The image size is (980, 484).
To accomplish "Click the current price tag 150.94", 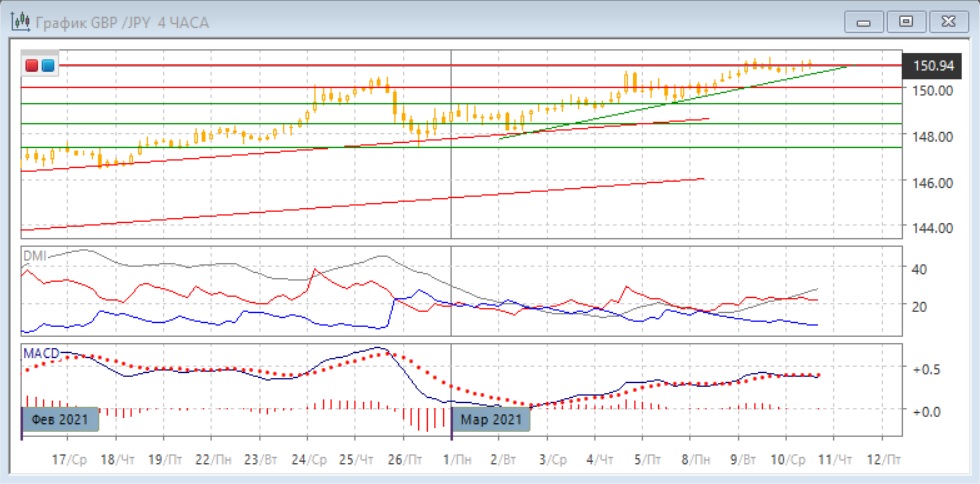I will pos(930,66).
